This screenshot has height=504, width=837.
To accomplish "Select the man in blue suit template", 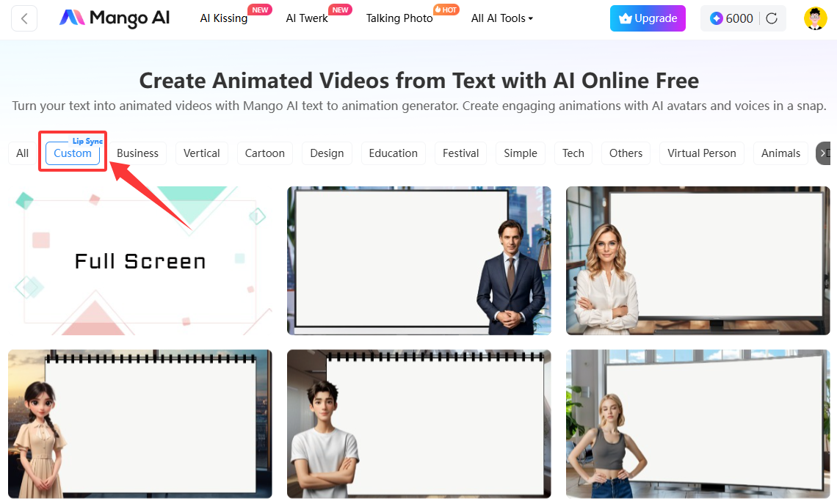I will click(x=418, y=260).
